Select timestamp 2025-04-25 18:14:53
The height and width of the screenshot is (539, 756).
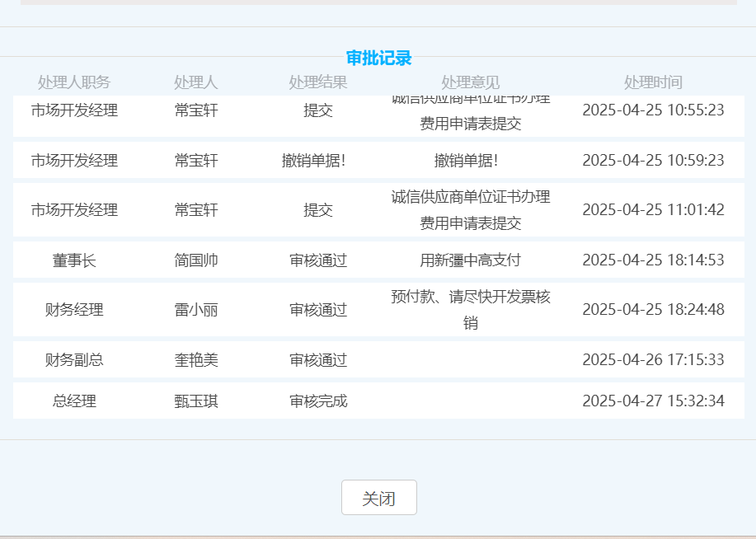(653, 260)
